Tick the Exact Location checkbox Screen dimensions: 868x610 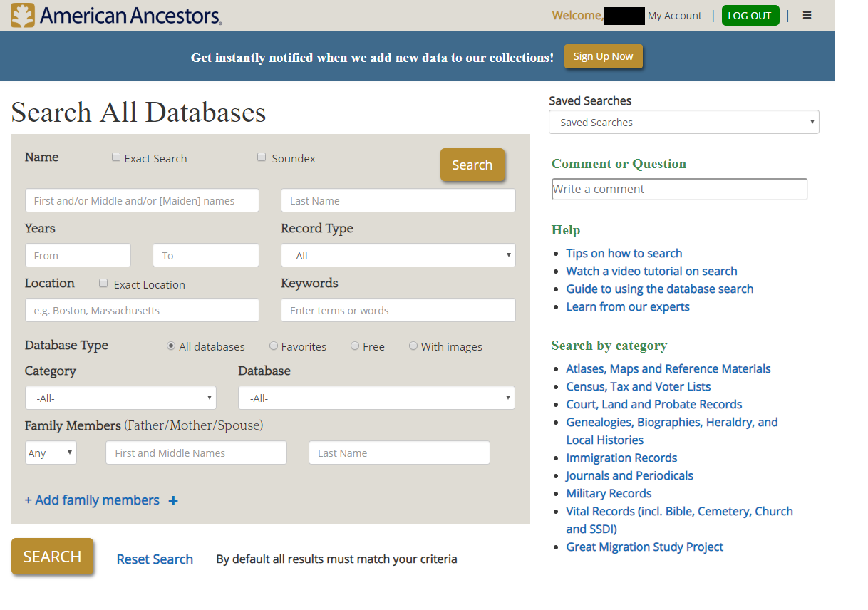(x=103, y=284)
